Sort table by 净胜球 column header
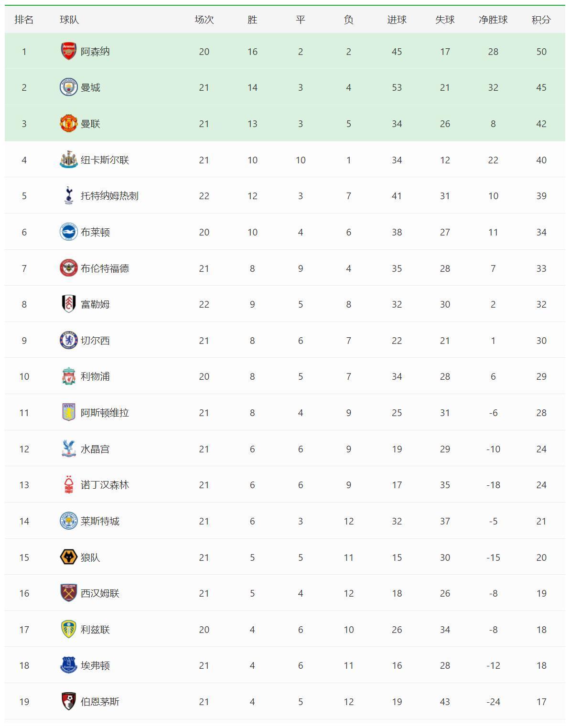 click(493, 20)
